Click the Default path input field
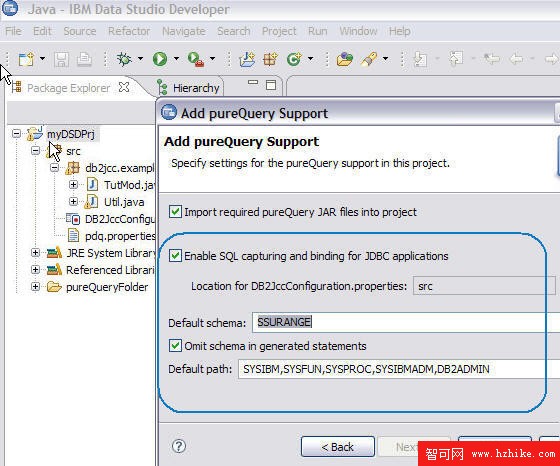 (x=399, y=369)
